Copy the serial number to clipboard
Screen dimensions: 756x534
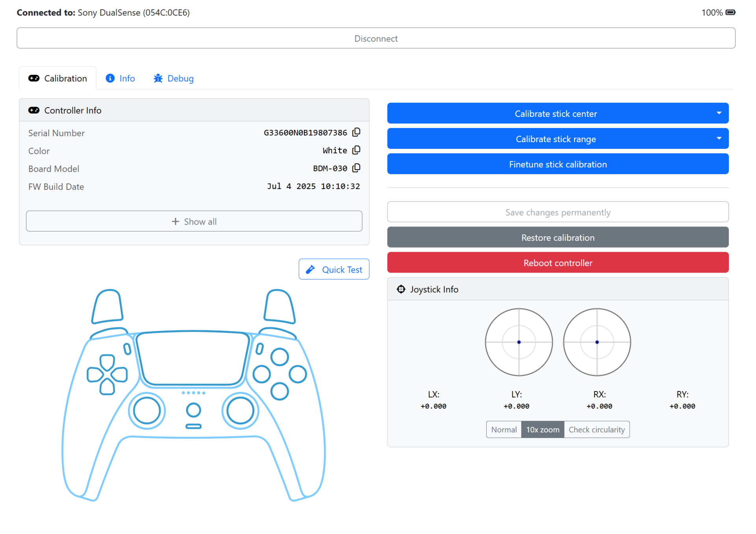[356, 132]
